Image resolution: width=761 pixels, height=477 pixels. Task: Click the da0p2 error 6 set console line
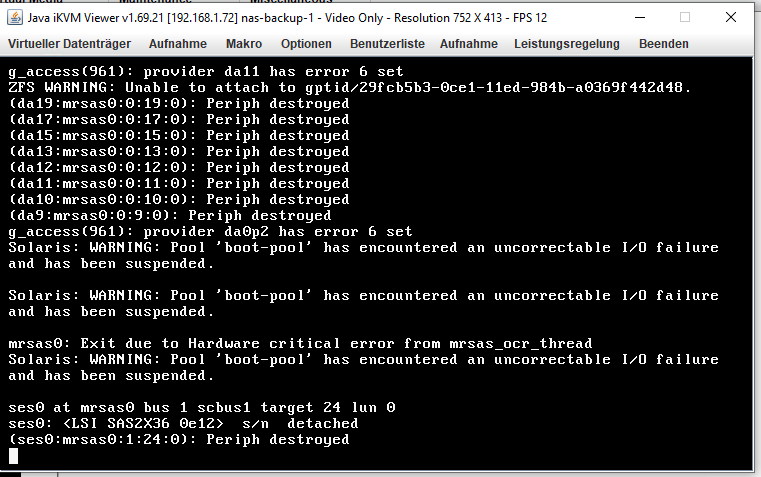click(x=210, y=231)
